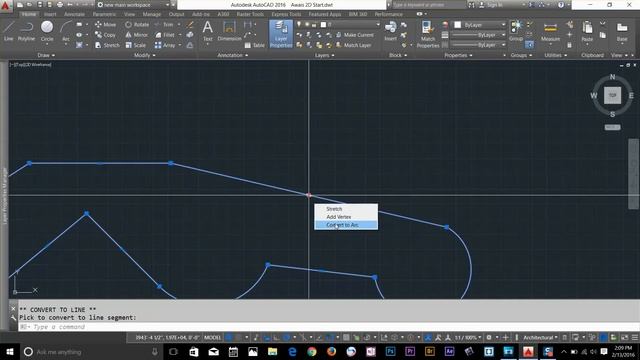Image resolution: width=640 pixels, height=360 pixels.
Task: Click Insert block icon
Action: point(390,31)
